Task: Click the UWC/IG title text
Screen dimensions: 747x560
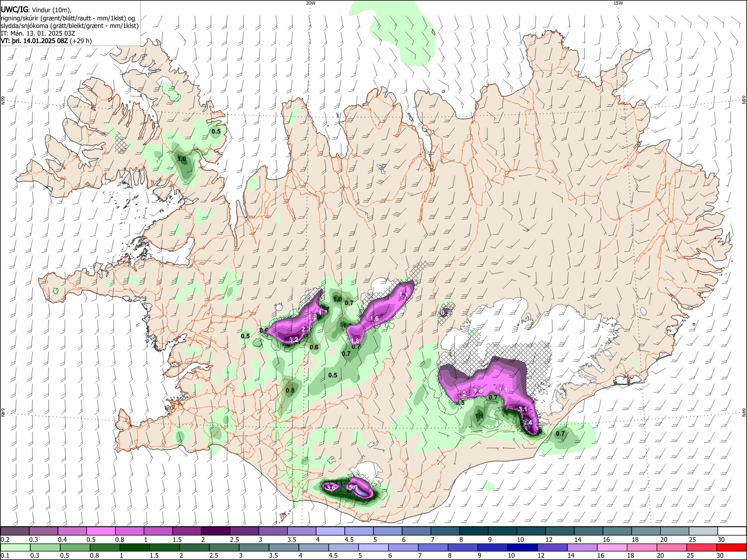Action: [x=14, y=9]
